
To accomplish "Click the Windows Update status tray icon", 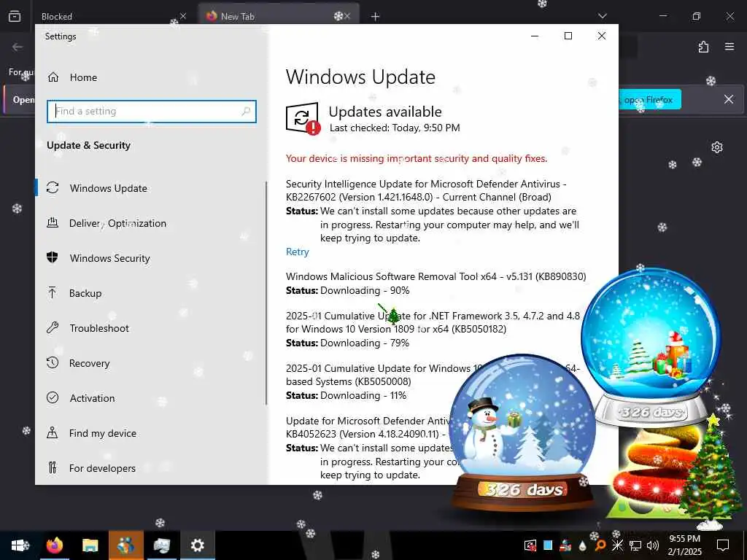I will click(x=530, y=545).
